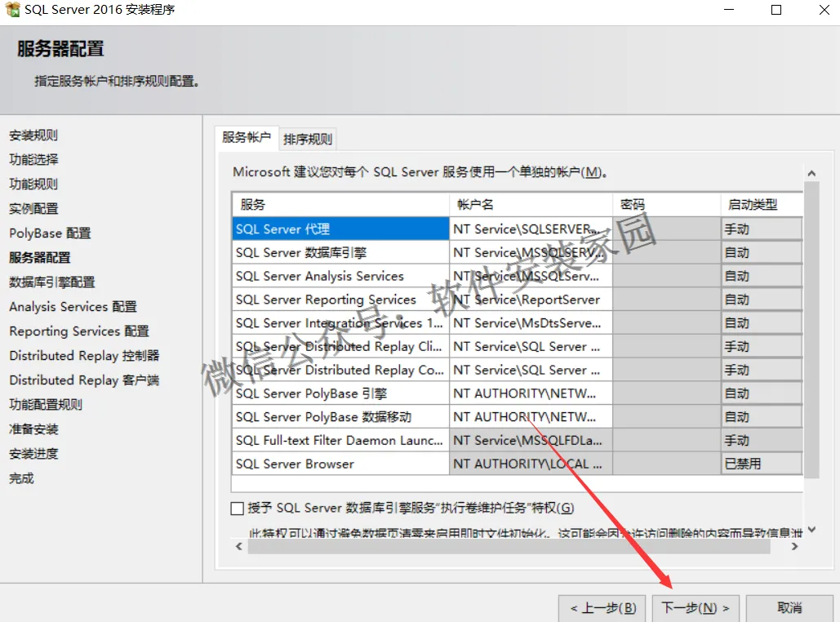Click the 准备安装 step
Image resolution: width=840 pixels, height=622 pixels.
pos(33,429)
